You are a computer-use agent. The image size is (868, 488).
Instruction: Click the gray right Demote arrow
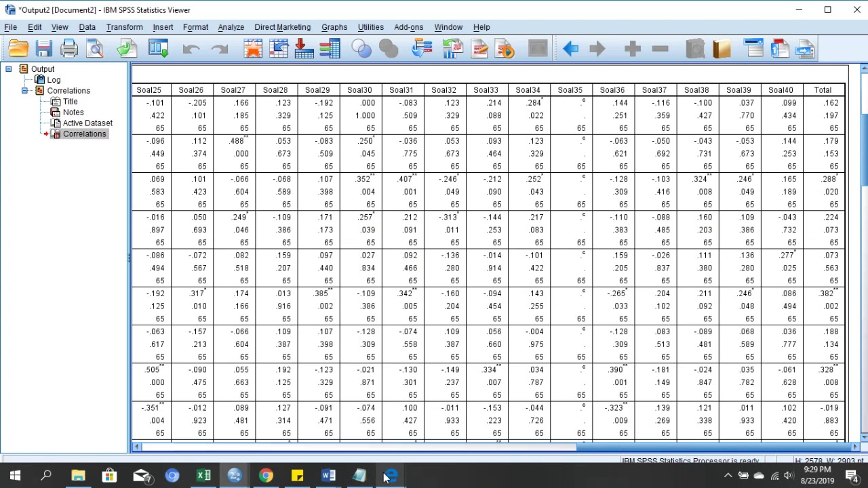coord(597,48)
